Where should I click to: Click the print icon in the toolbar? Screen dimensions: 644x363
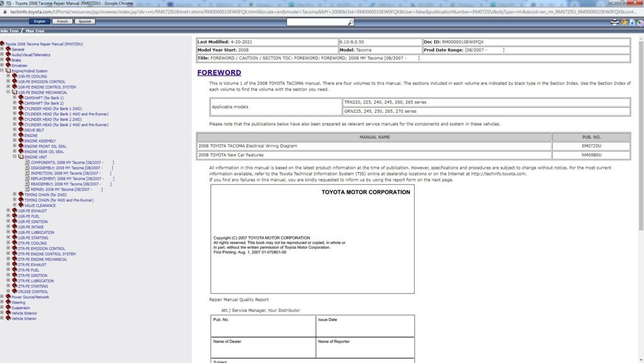pos(614,22)
